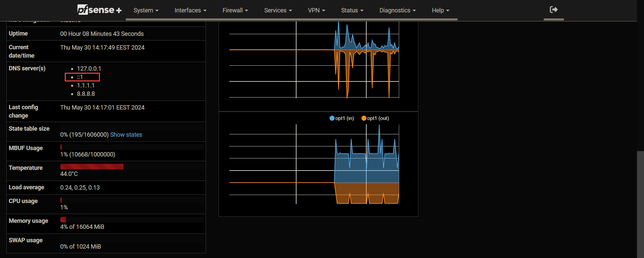Click the Temperature progress bar
The image size is (644, 258).
point(132,167)
